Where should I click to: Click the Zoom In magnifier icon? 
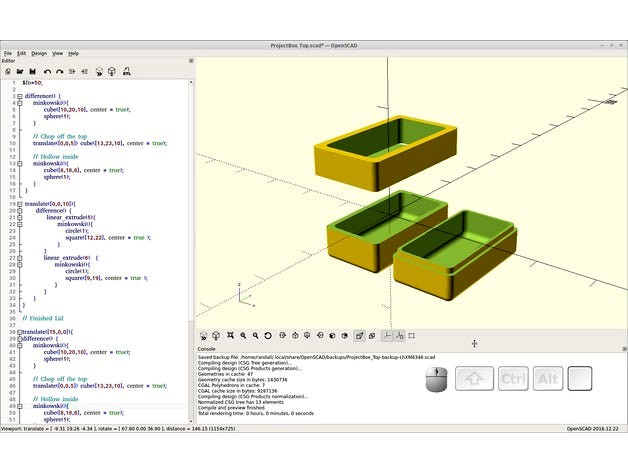[243, 336]
